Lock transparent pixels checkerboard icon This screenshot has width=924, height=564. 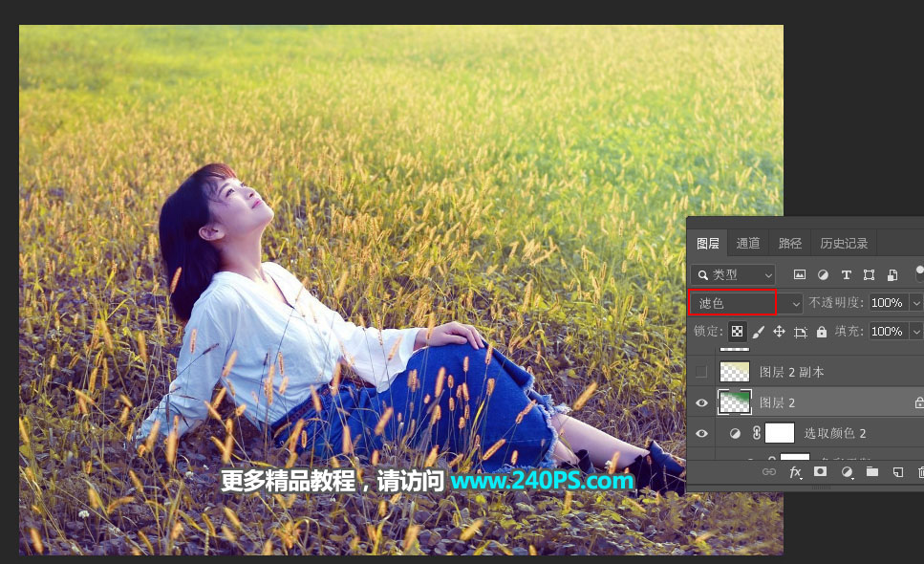(x=738, y=331)
